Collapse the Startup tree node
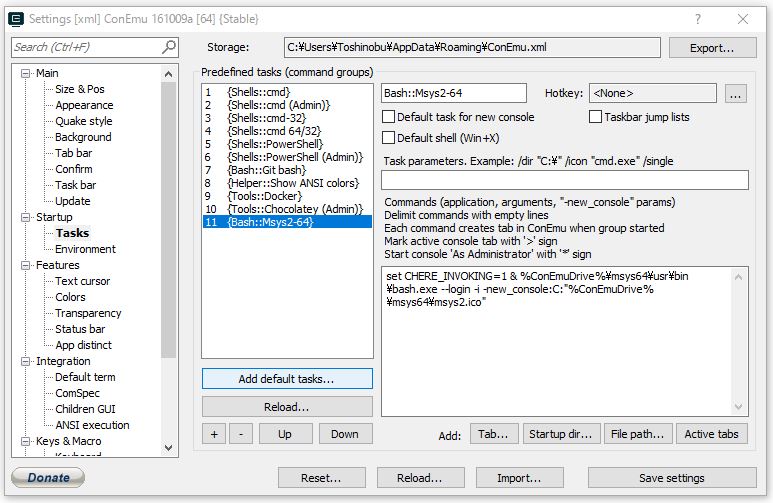 point(25,217)
